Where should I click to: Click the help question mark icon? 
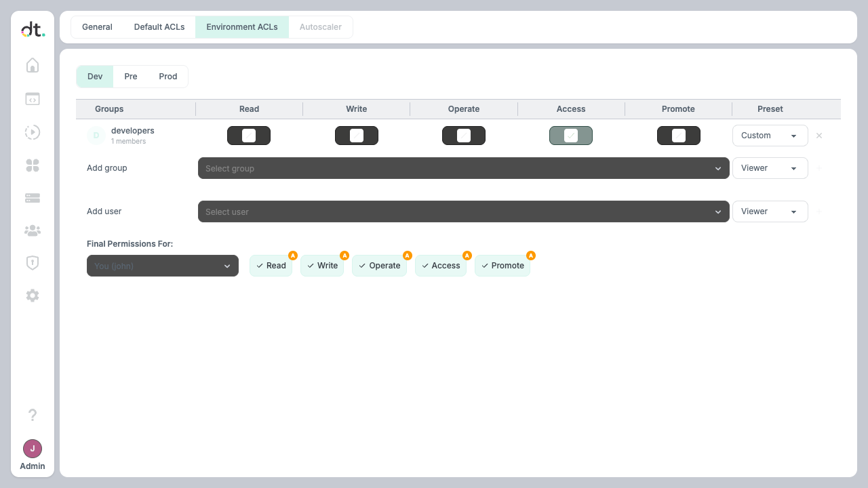33,415
